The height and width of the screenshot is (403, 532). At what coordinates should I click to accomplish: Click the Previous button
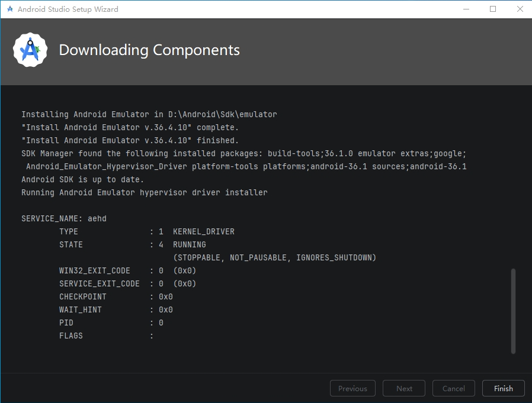[352, 388]
